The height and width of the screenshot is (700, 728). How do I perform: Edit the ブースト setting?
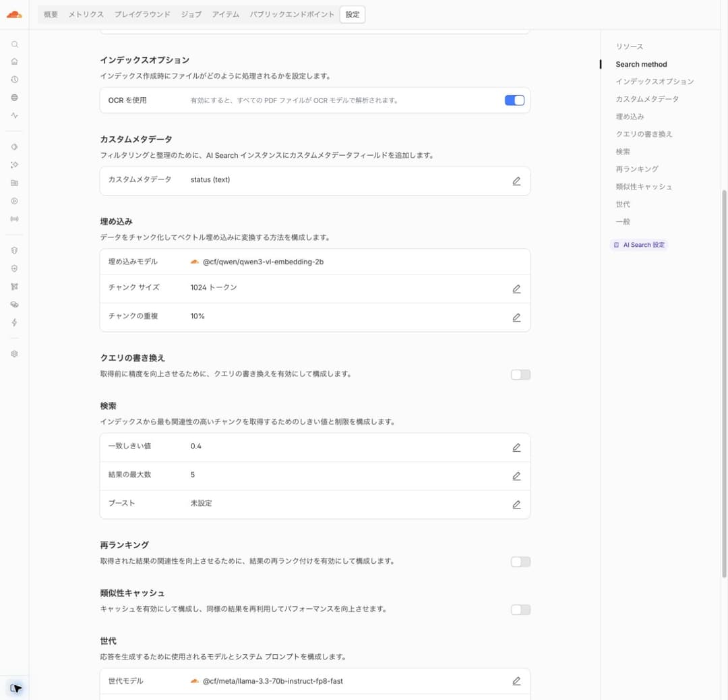coord(516,504)
